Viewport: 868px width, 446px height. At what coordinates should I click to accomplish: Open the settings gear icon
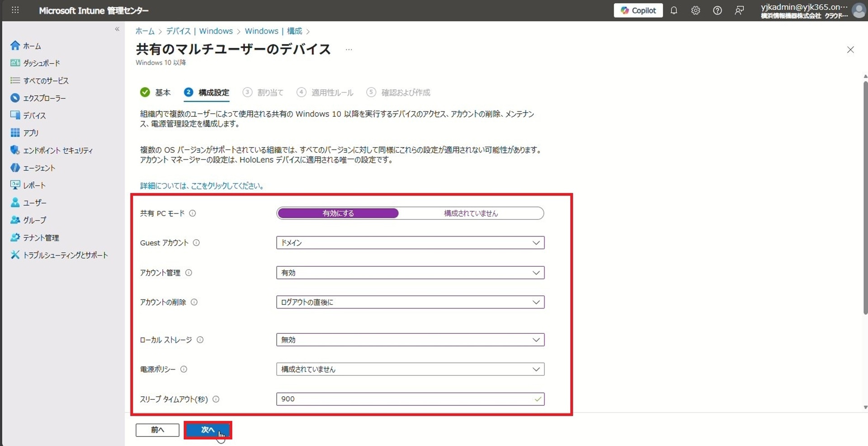point(695,10)
